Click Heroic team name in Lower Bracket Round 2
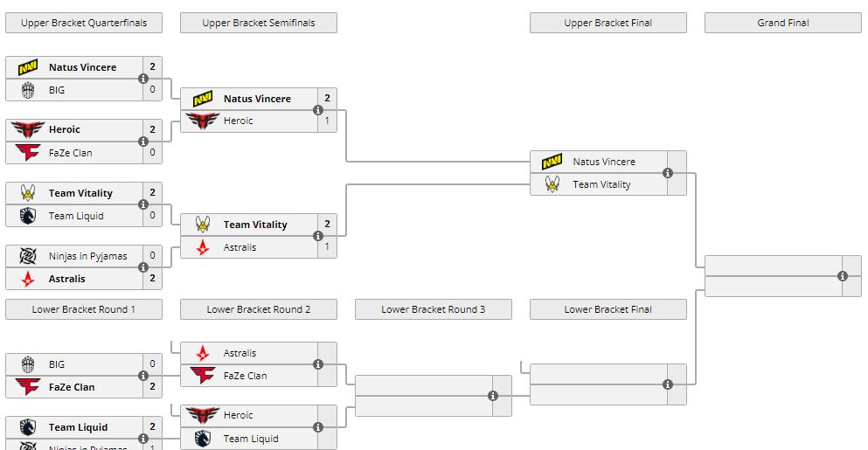This screenshot has width=868, height=450. point(238,415)
